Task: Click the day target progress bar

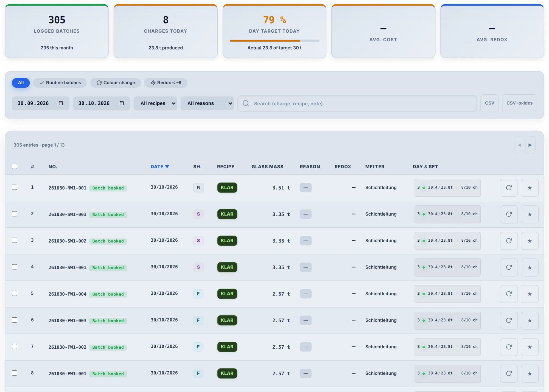Action: click(274, 41)
